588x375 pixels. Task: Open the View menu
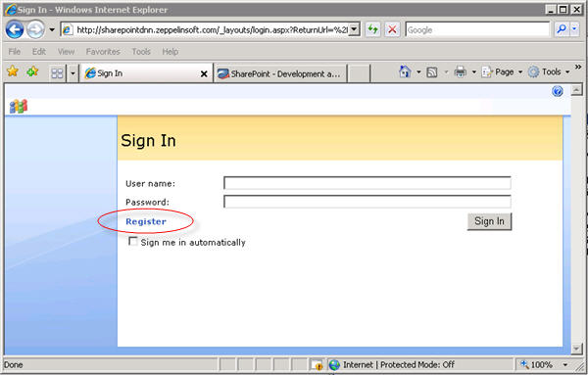point(66,51)
